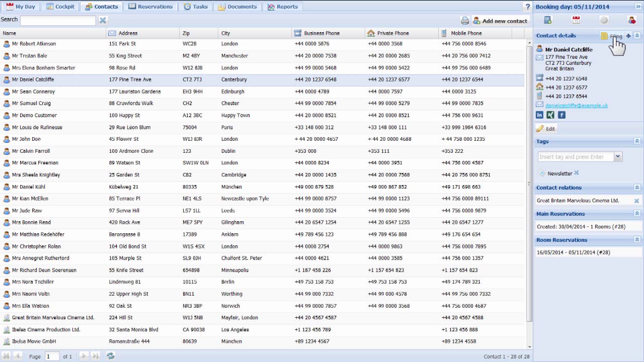Viewport: 644px width, 362px height.
Task: Click the Mobile Phone column header
Action: [x=475, y=33]
